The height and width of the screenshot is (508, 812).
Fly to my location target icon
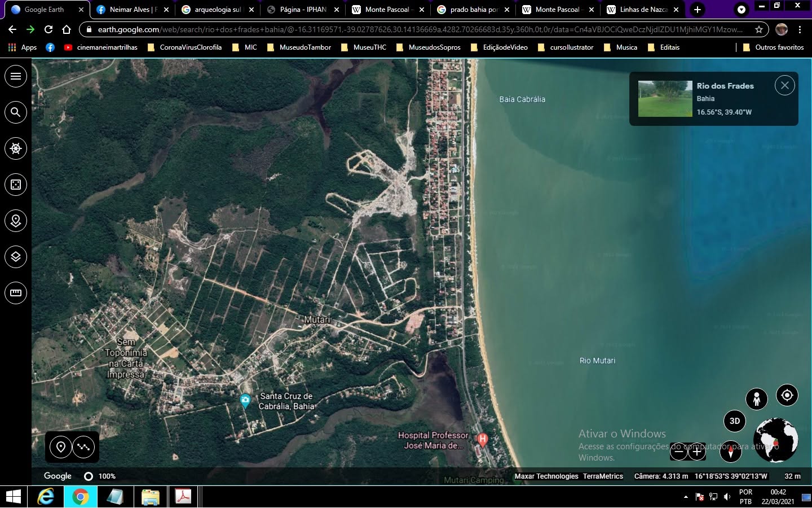pos(787,395)
